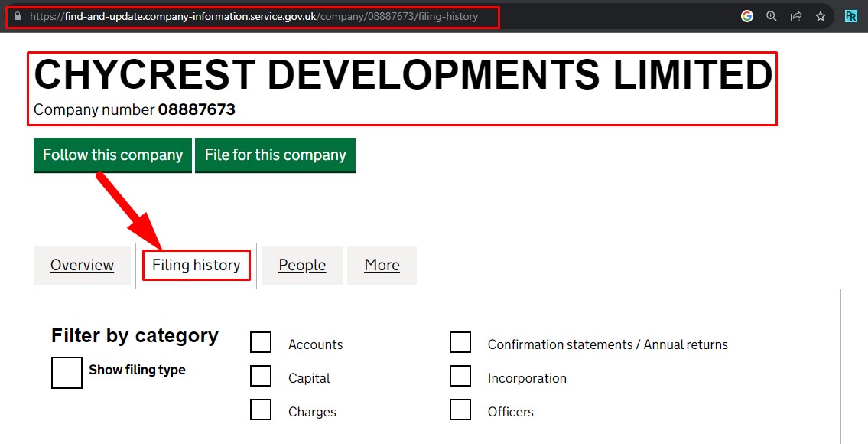Open the More tab
This screenshot has height=444, width=868.
click(382, 266)
